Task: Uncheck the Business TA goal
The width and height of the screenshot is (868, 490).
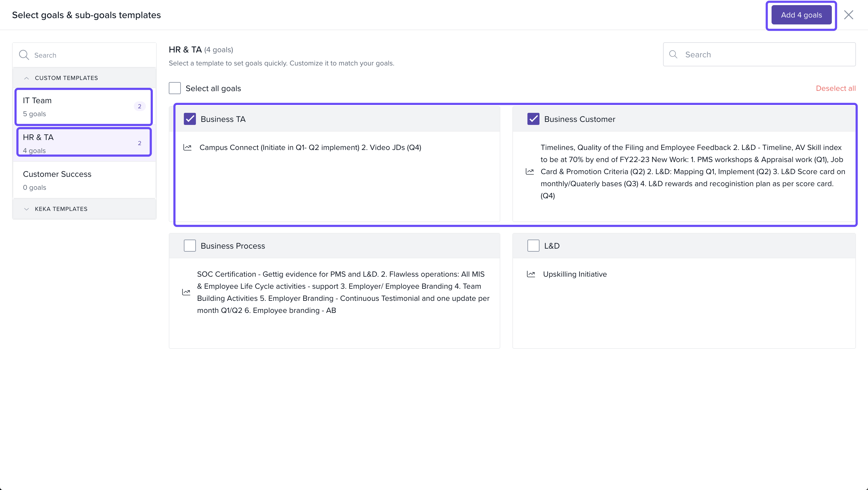Action: tap(190, 119)
